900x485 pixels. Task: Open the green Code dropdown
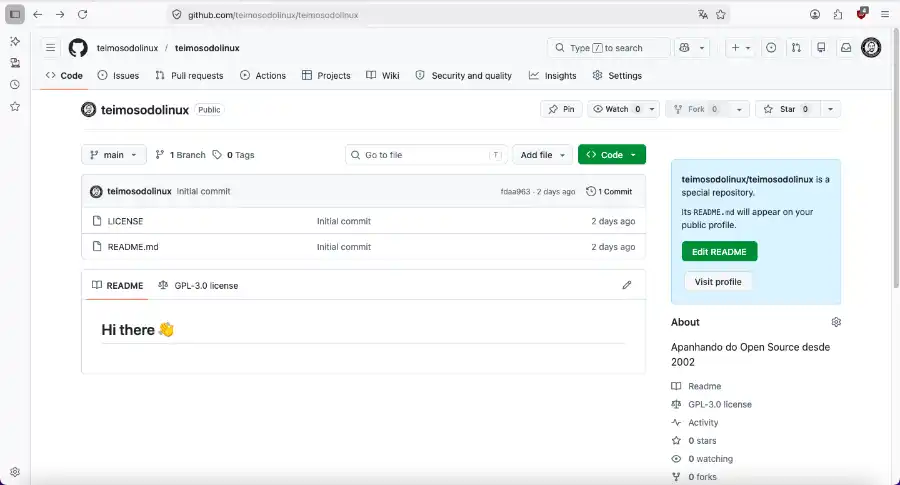pos(612,154)
